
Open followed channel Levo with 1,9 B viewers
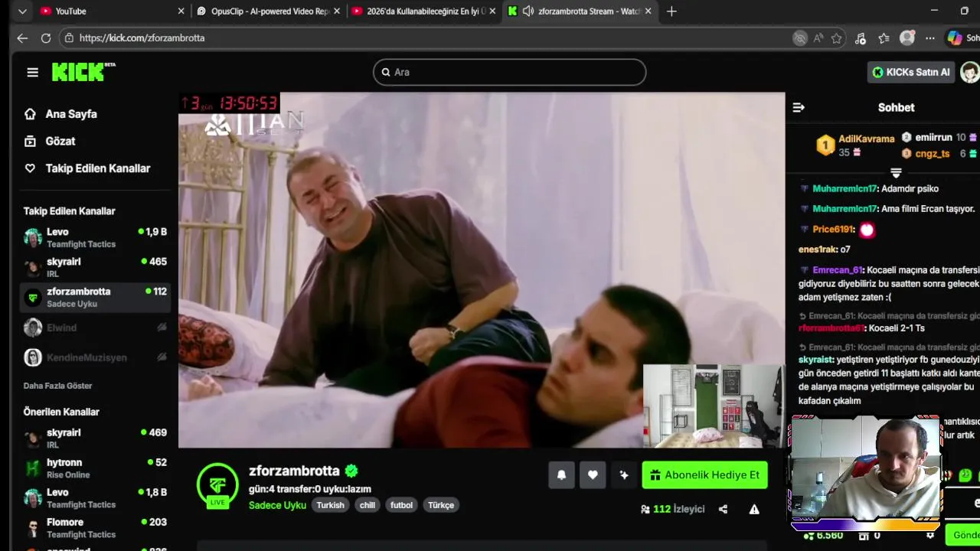click(95, 237)
